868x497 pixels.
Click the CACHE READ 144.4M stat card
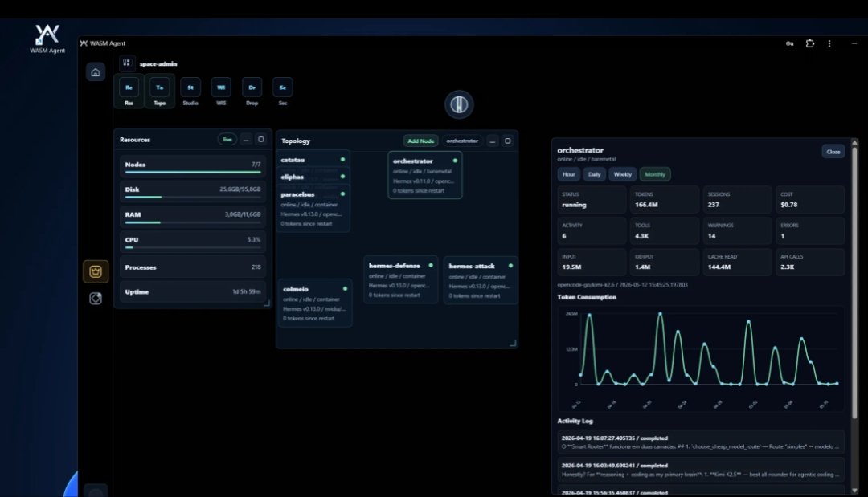coord(737,262)
